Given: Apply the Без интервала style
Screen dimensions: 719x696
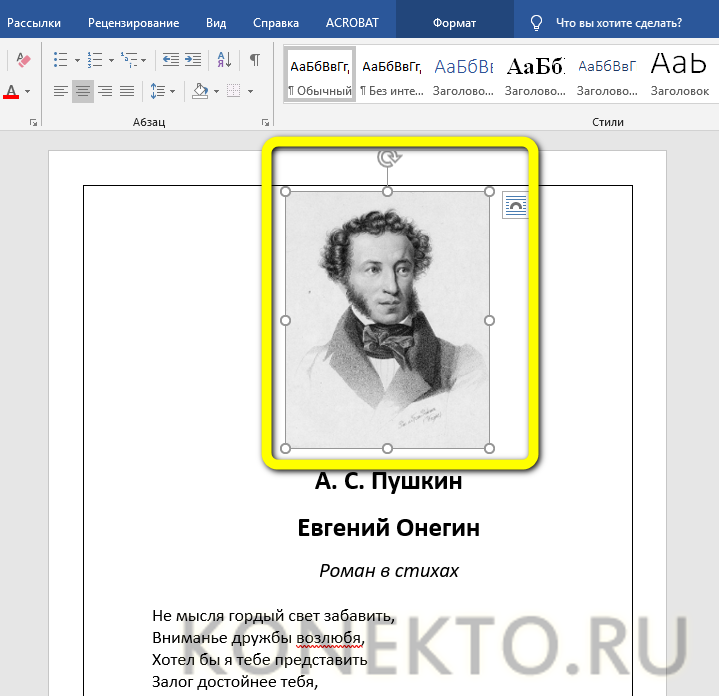Looking at the screenshot, I should coord(392,74).
